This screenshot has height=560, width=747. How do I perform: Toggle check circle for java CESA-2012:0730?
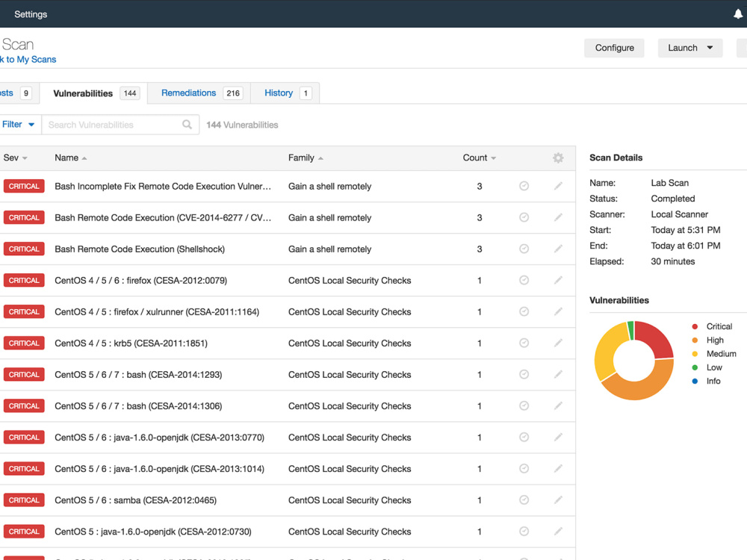pos(524,532)
